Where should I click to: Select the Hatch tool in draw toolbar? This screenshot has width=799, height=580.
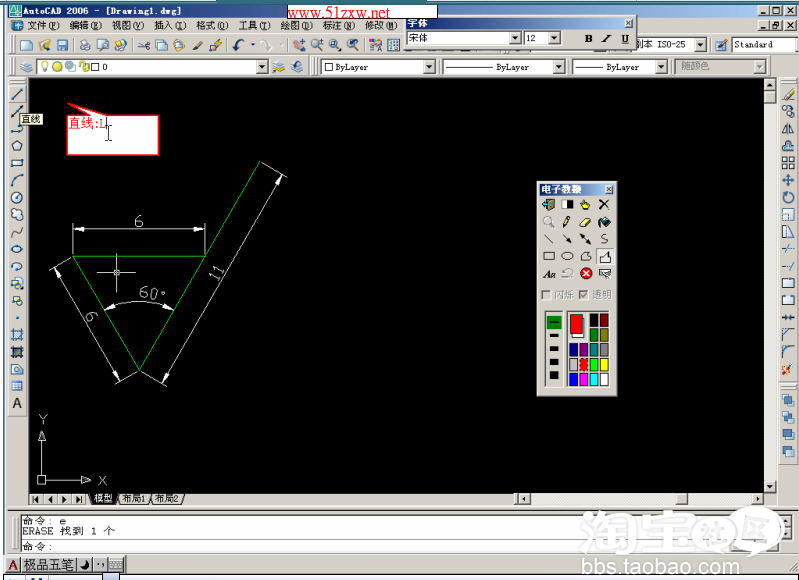(x=17, y=335)
